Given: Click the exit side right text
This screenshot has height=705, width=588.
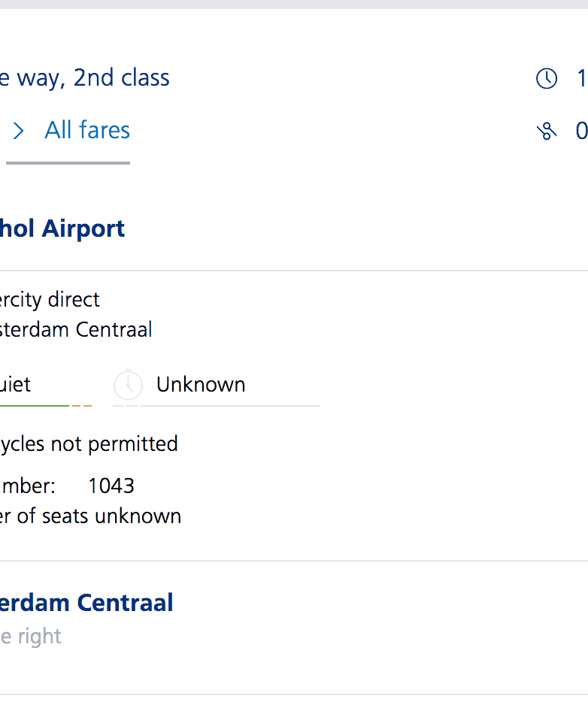Looking at the screenshot, I should click(x=31, y=637).
